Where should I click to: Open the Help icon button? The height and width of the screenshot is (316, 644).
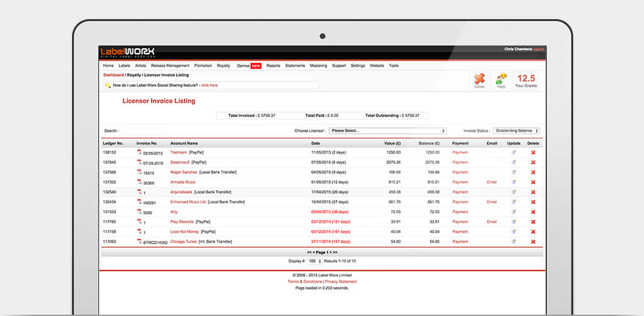[501, 81]
